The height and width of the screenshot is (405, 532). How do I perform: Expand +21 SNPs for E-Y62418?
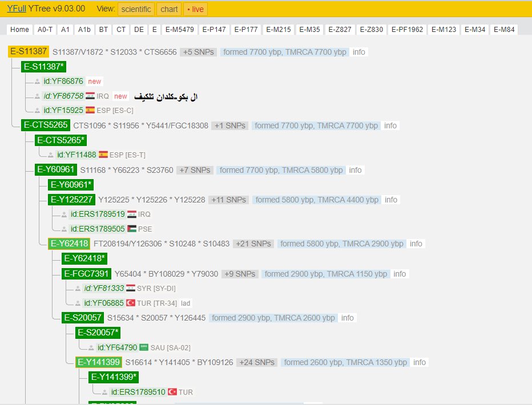point(253,244)
